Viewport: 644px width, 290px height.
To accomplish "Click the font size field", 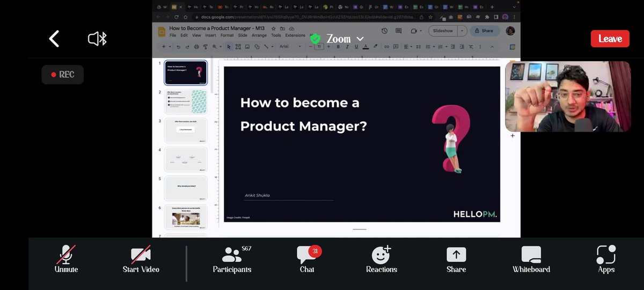I will click(319, 47).
